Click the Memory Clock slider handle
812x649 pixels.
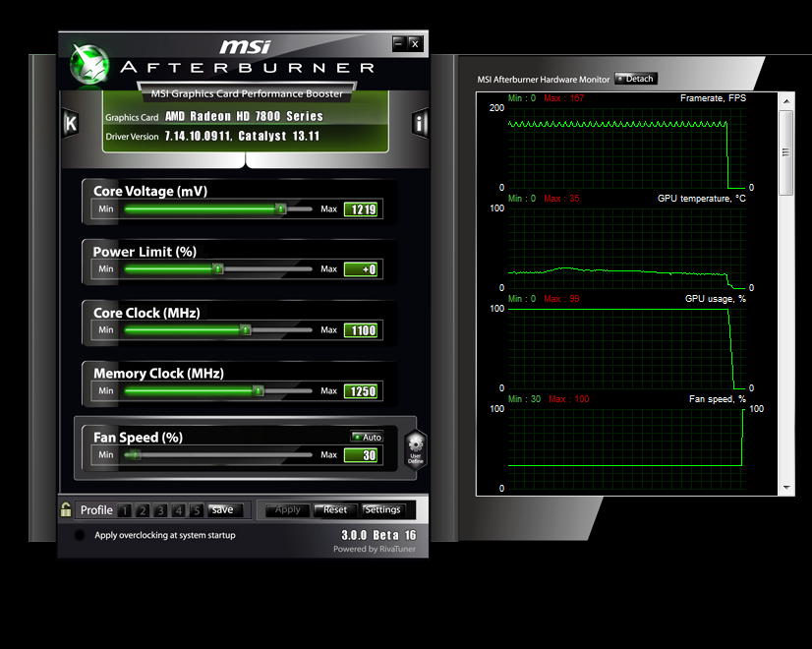click(259, 390)
